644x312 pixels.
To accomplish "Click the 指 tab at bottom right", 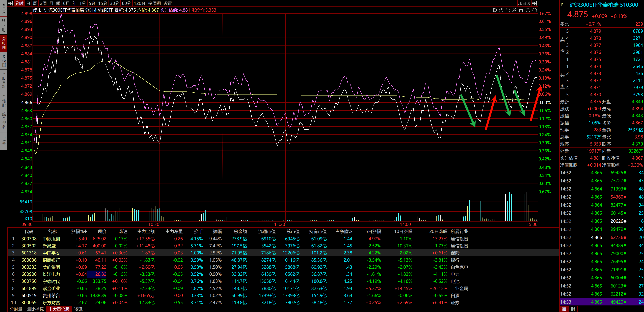I will click(573, 309).
